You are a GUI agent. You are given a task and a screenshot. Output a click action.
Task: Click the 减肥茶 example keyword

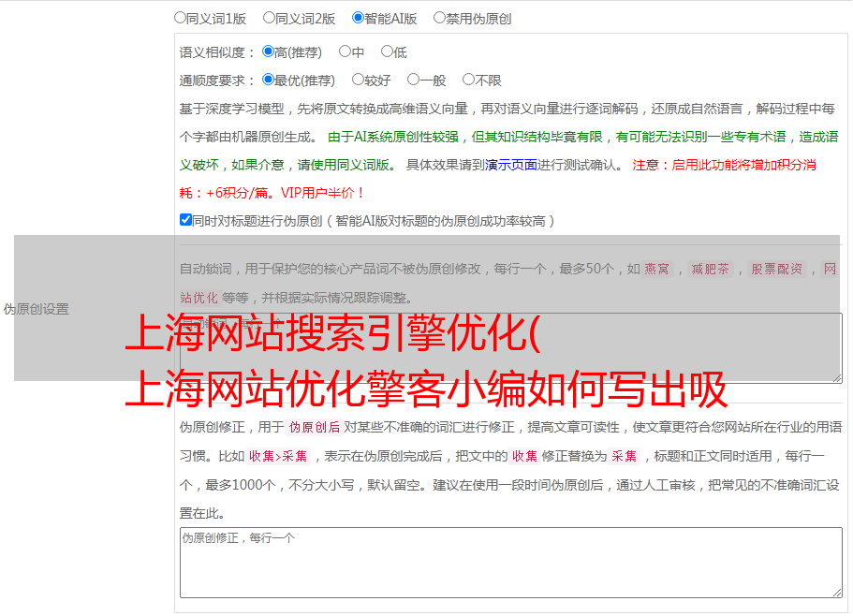click(710, 269)
